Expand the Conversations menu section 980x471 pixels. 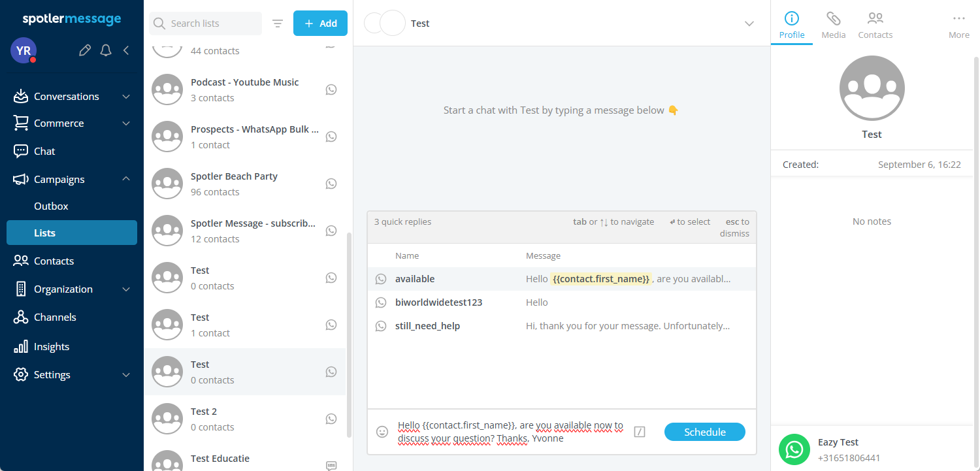tap(126, 97)
